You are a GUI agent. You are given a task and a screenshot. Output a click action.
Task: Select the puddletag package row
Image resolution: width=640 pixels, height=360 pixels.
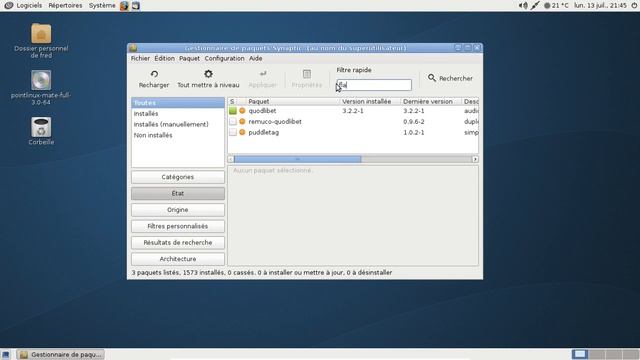(353, 132)
